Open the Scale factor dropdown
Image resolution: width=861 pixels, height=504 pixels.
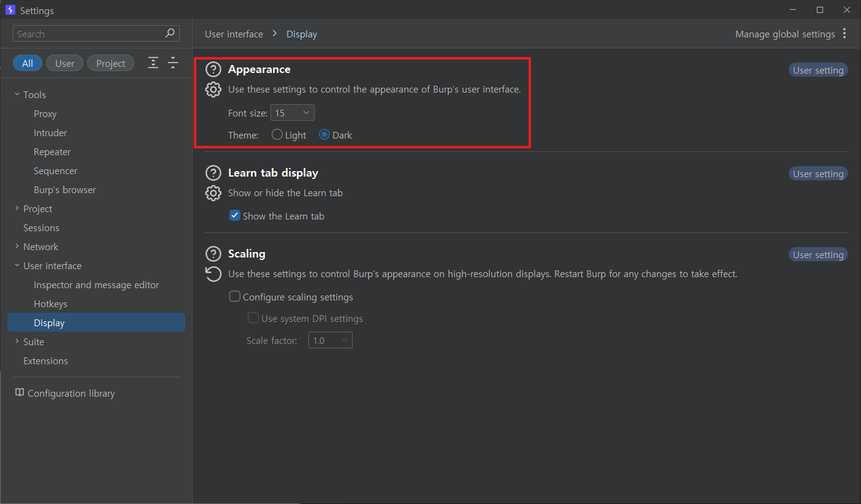(331, 340)
